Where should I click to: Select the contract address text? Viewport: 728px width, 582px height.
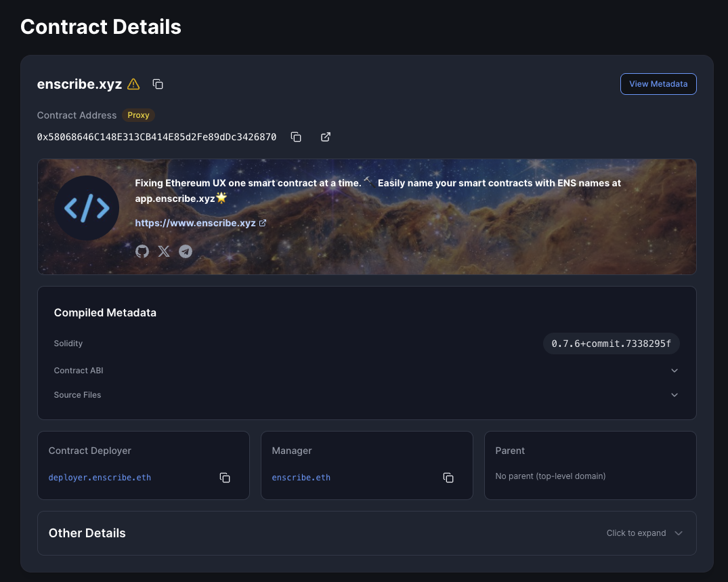156,137
